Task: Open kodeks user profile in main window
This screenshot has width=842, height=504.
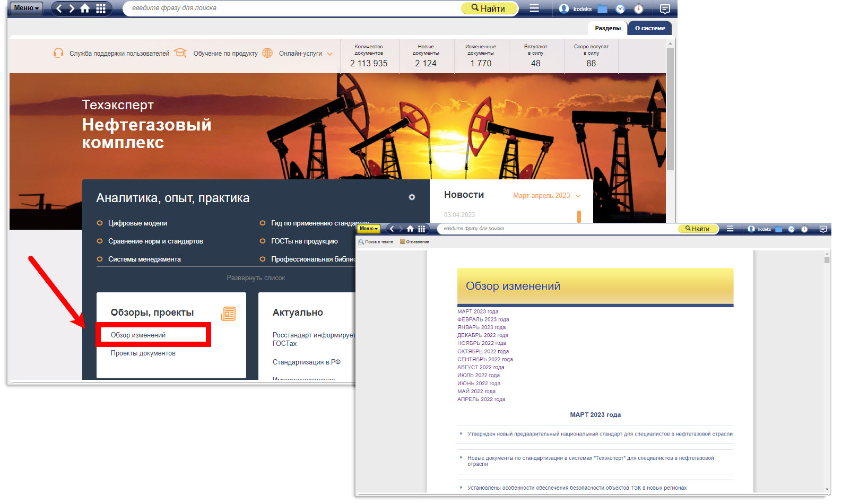Action: pyautogui.click(x=576, y=8)
